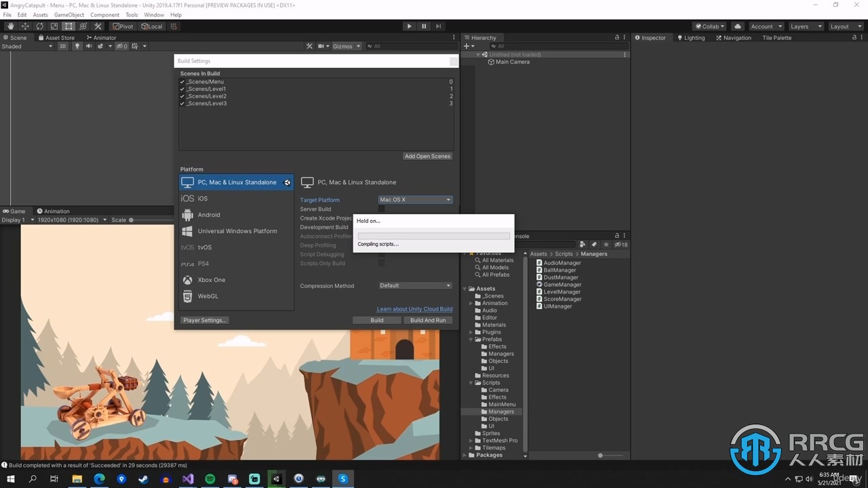Adjust Project thumbnail size slider
This screenshot has width=868, height=488.
tap(600, 455)
